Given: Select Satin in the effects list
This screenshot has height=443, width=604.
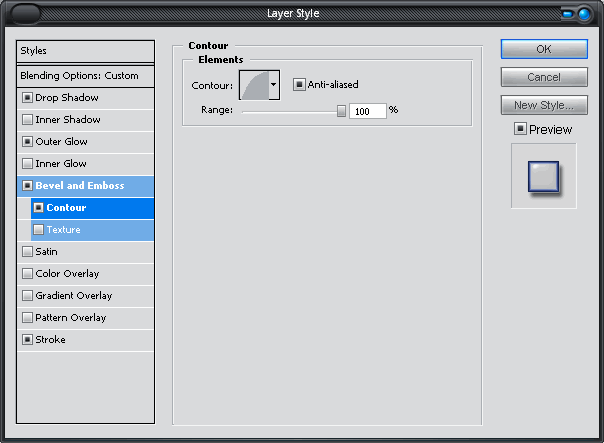Looking at the screenshot, I should (47, 252).
